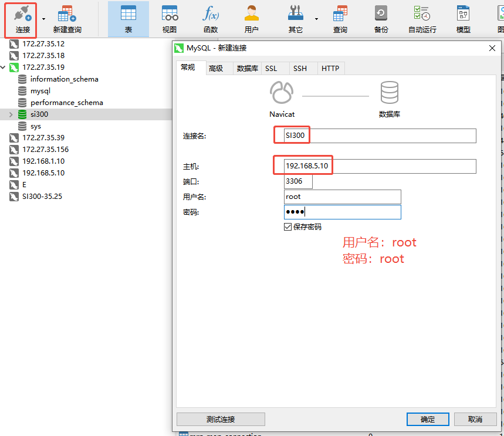Open the 连接 dropdown arrow

point(44,19)
